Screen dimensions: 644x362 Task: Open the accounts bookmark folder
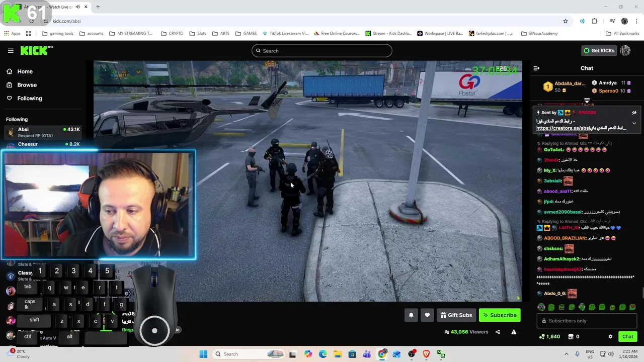tap(91, 34)
